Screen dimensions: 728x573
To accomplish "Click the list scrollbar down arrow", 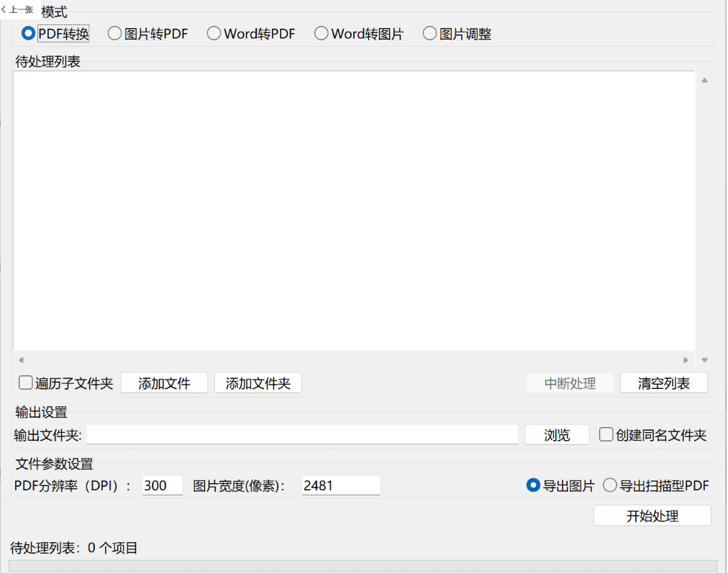I will [704, 359].
